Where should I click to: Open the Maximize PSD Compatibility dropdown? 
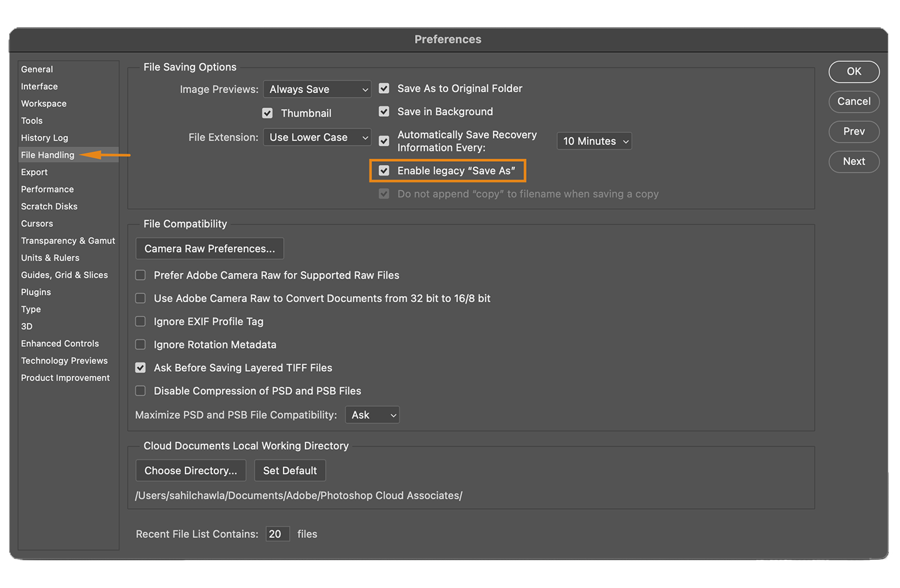pos(372,414)
